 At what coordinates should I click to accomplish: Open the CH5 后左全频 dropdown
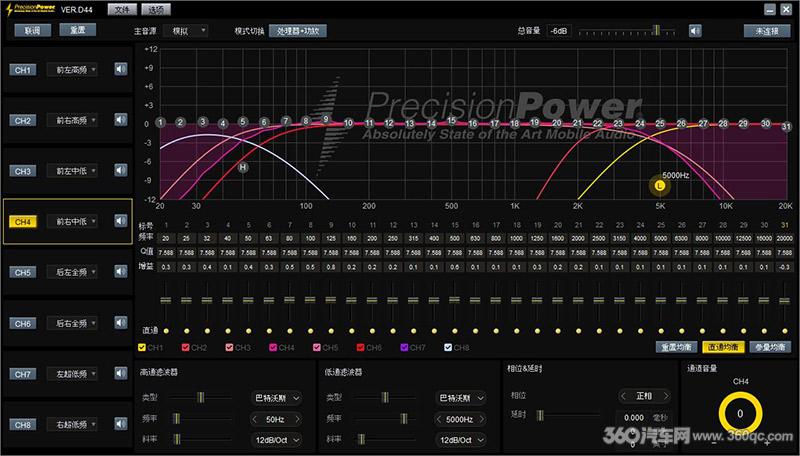[72, 272]
